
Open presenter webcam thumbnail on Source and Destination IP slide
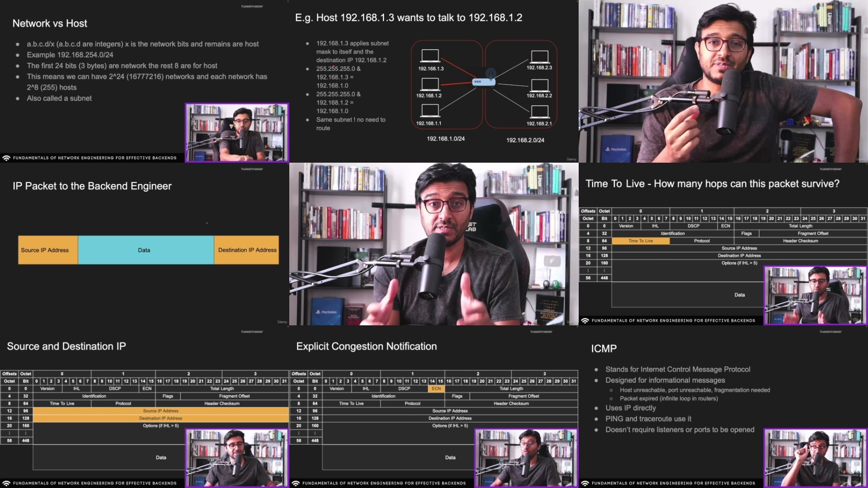point(237,458)
